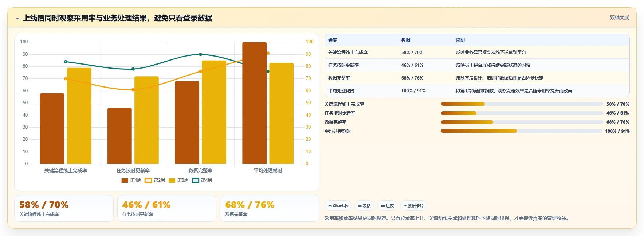Click 第3周 bar for 数据完整率
The width and height of the screenshot is (644, 236).
coord(214,112)
